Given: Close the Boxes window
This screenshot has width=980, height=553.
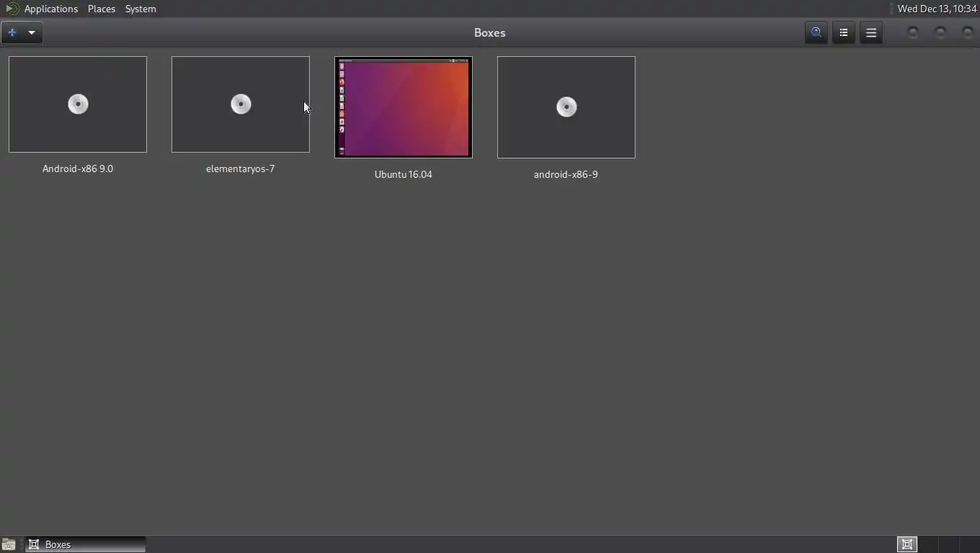Looking at the screenshot, I should point(968,32).
